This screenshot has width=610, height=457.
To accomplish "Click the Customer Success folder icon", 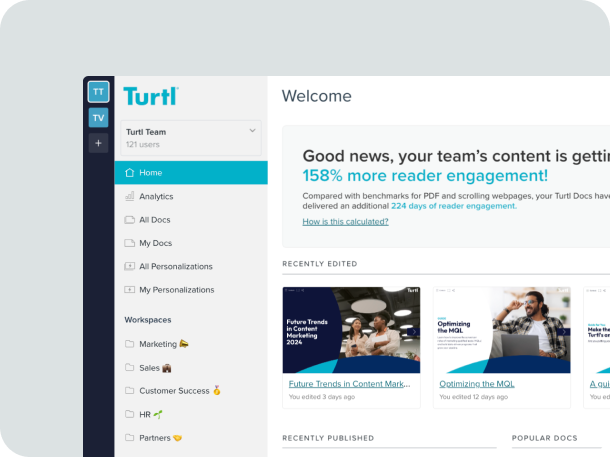I will click(130, 390).
